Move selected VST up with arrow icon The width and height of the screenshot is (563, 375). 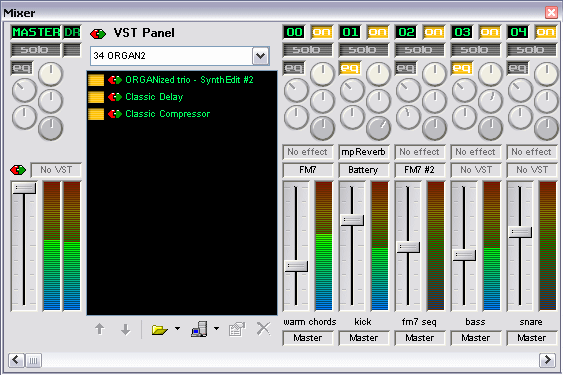coord(100,329)
